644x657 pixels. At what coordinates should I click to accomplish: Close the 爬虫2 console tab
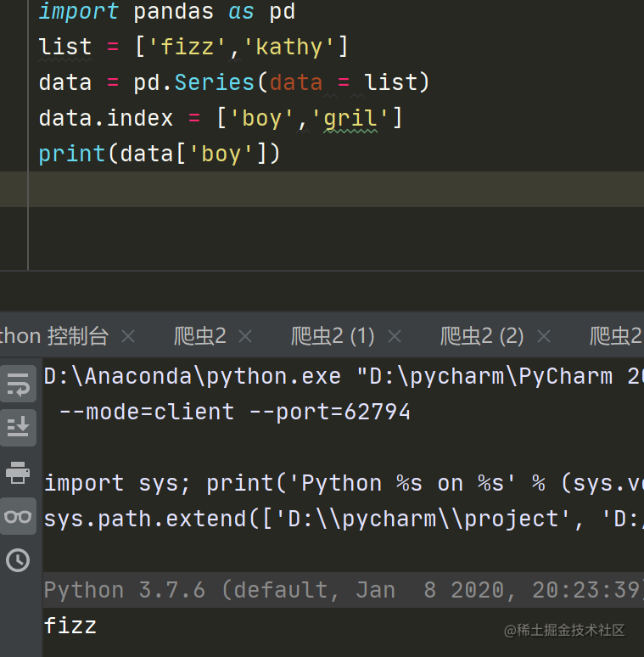(x=245, y=336)
